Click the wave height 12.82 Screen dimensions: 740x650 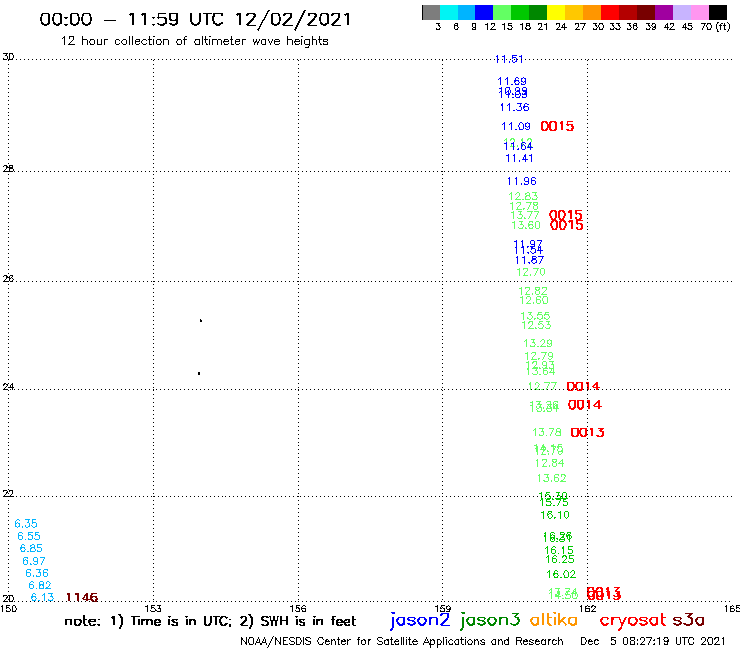533,291
